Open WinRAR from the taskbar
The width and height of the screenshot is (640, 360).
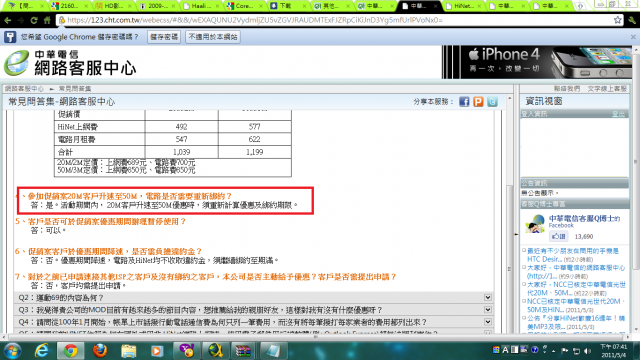click(243, 351)
